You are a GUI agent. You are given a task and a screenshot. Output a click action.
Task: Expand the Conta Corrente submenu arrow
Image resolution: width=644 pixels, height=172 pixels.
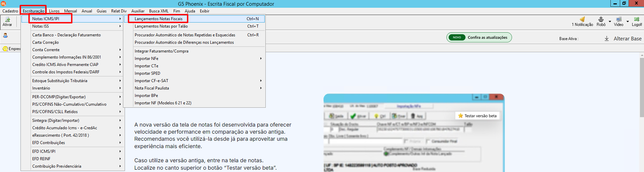click(120, 50)
